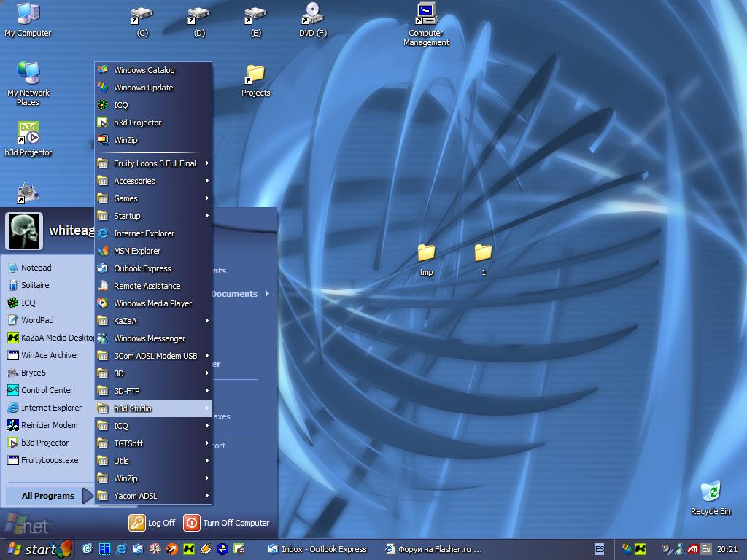Open Control Center from Start menu
This screenshot has height=560, width=747.
click(x=47, y=390)
